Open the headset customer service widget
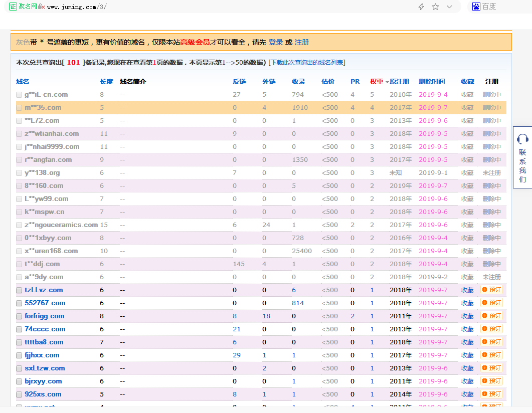This screenshot has height=413, width=532. (x=522, y=157)
